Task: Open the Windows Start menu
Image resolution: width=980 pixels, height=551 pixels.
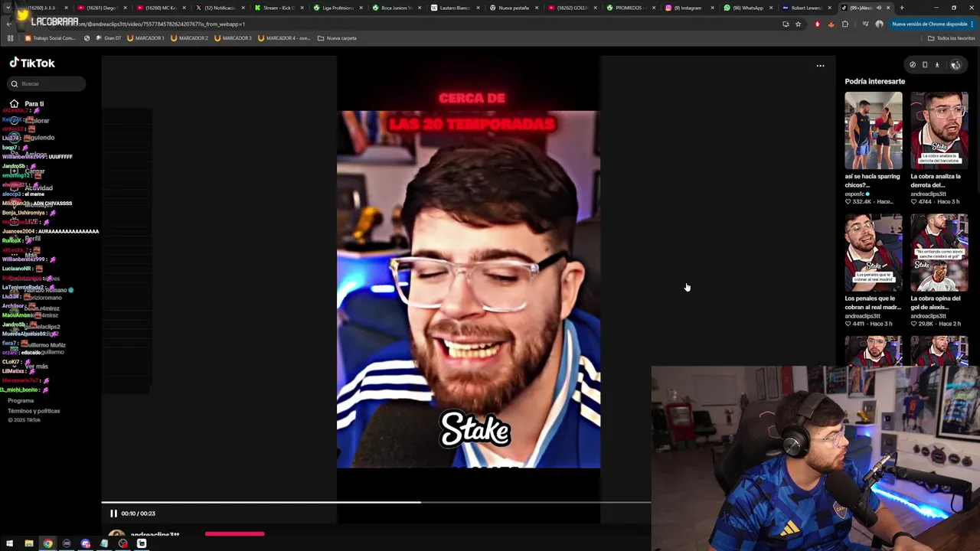Action: click(9, 543)
